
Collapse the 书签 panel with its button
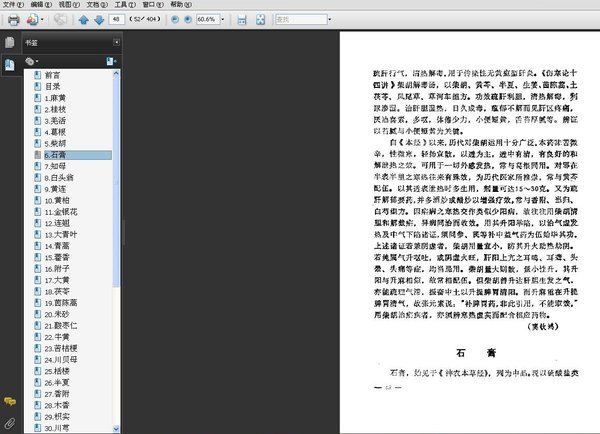(116, 42)
